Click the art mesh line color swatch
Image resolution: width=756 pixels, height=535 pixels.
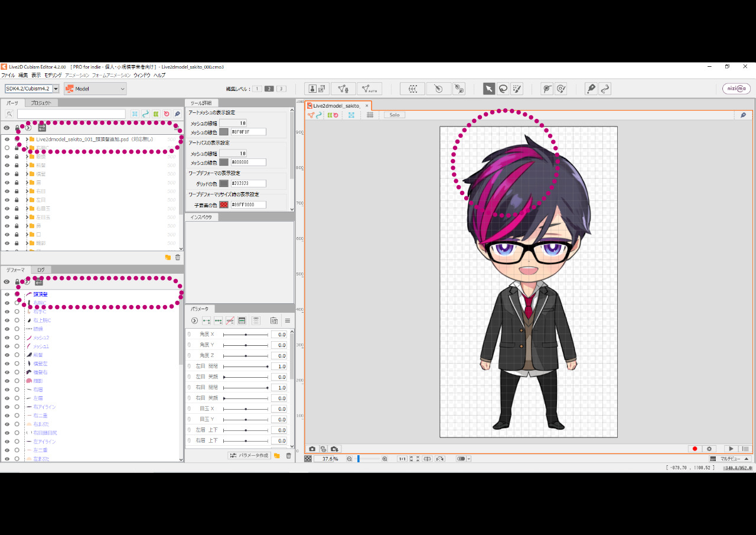pyautogui.click(x=224, y=132)
